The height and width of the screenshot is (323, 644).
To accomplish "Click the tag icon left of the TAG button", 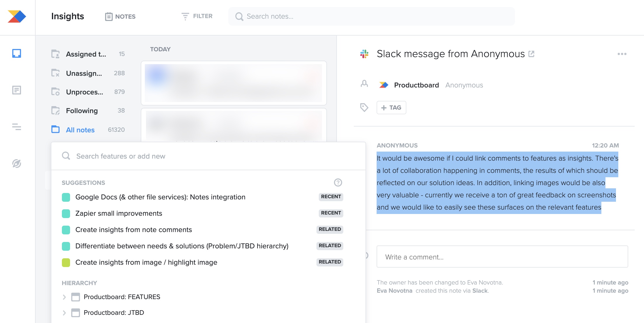I will click(x=364, y=107).
